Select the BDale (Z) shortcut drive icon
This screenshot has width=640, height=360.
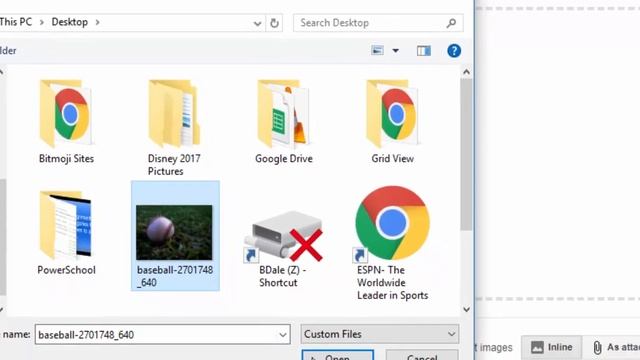[284, 236]
